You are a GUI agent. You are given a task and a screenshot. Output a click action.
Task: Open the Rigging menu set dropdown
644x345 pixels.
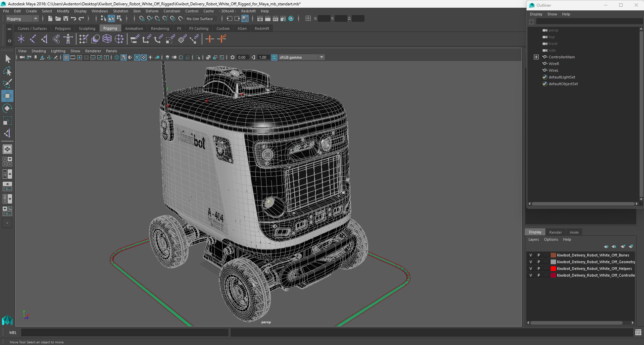pos(22,19)
